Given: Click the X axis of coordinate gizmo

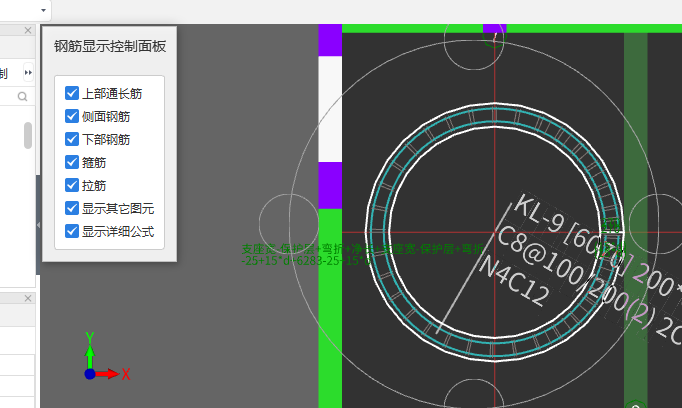Looking at the screenshot, I should tap(112, 374).
